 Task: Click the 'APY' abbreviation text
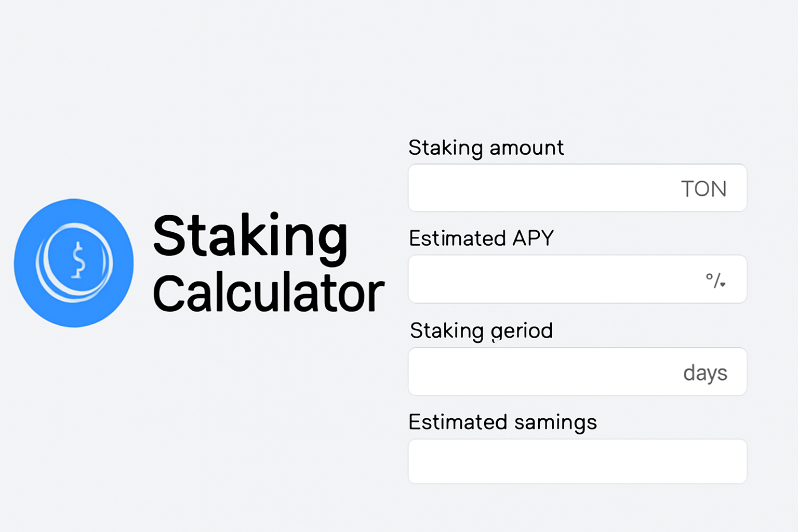coord(533,238)
